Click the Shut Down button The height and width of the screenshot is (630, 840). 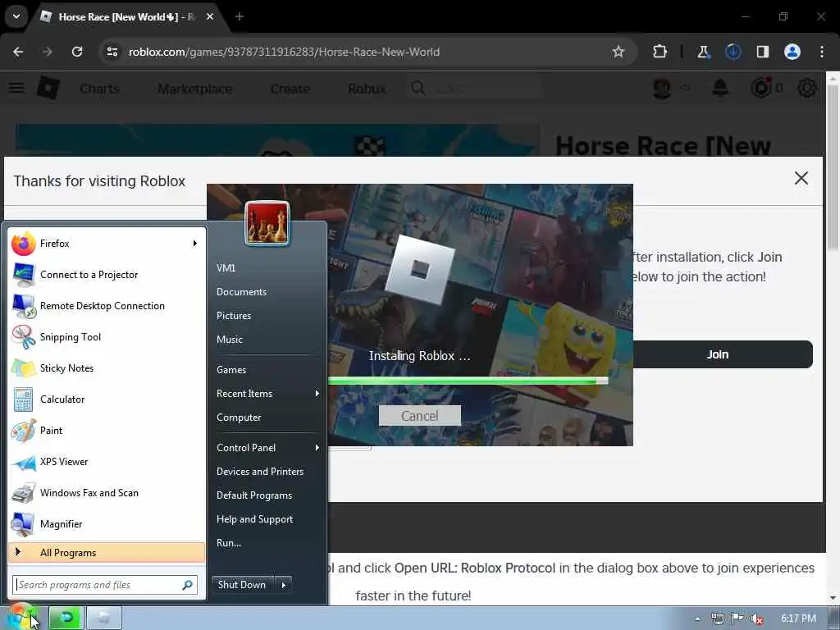coord(243,585)
